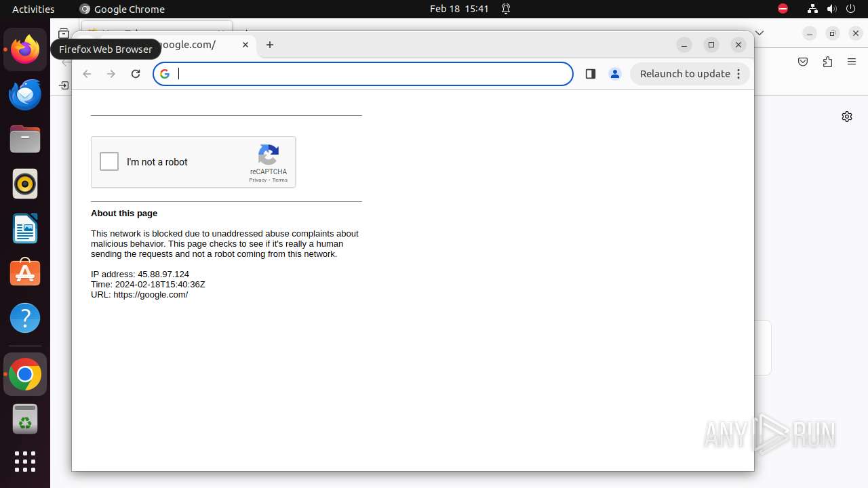Show Applications grid

[25, 462]
